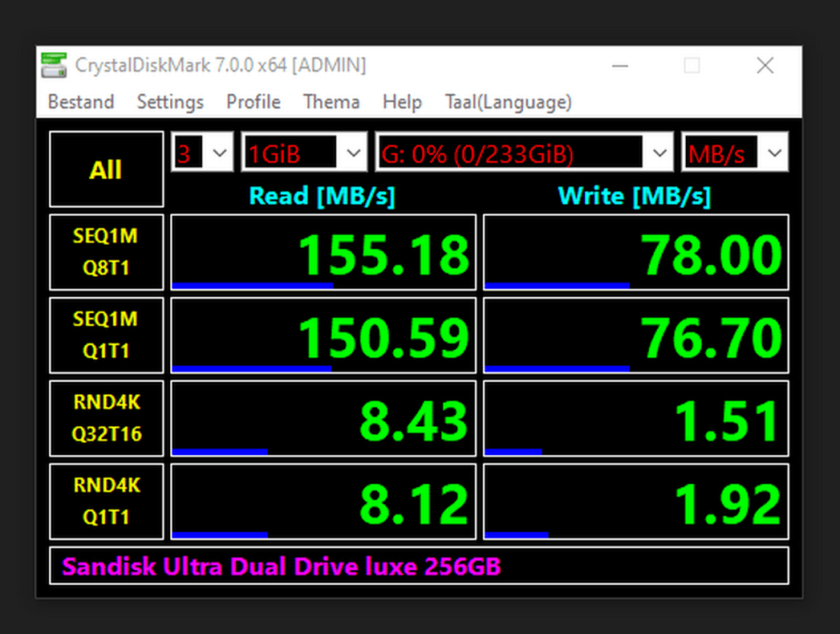Click the 78.00 write result

tap(636, 252)
